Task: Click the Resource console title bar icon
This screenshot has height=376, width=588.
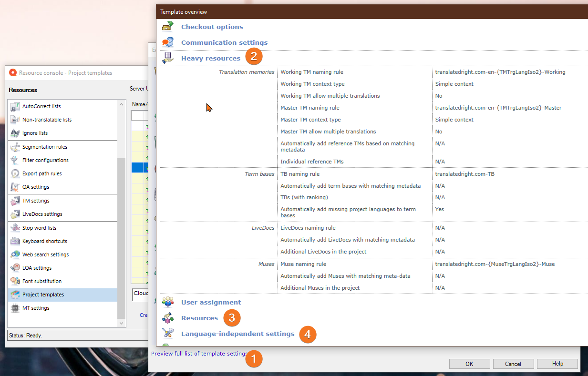Action: click(13, 73)
